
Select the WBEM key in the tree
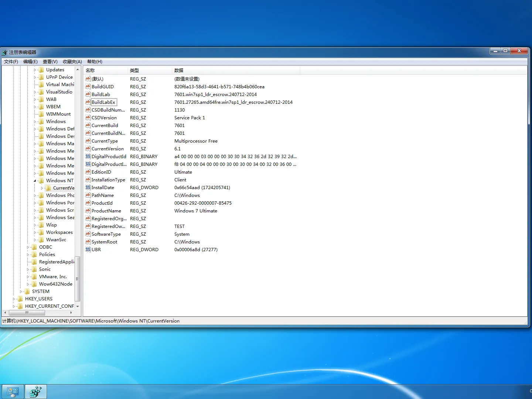coord(53,106)
